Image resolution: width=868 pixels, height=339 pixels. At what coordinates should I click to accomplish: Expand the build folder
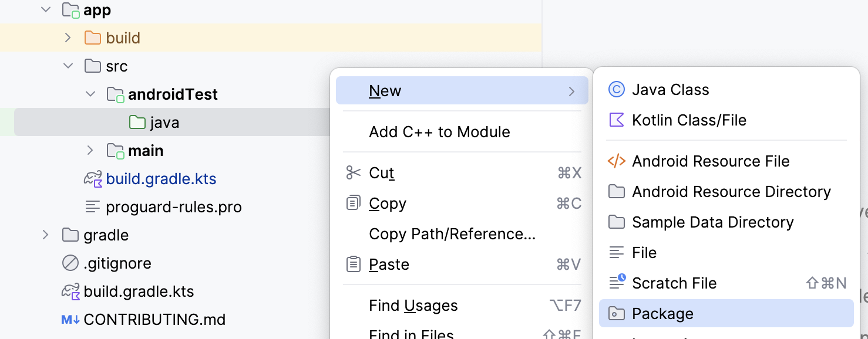click(68, 38)
